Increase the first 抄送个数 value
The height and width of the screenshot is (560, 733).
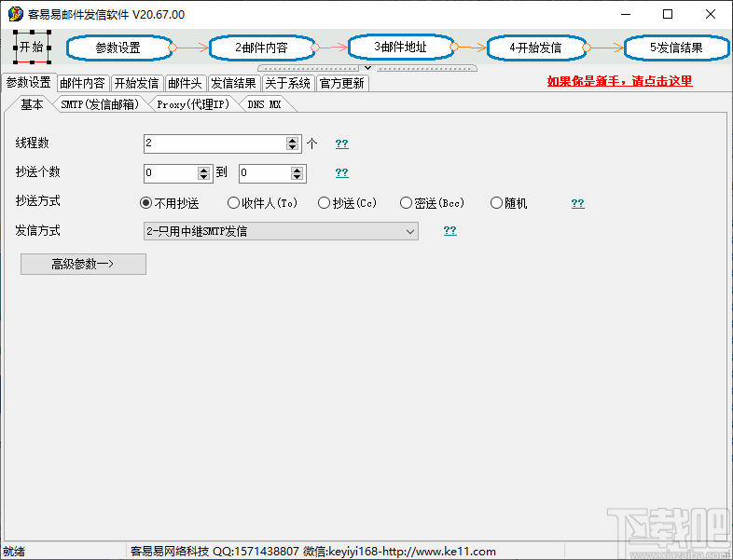[204, 170]
